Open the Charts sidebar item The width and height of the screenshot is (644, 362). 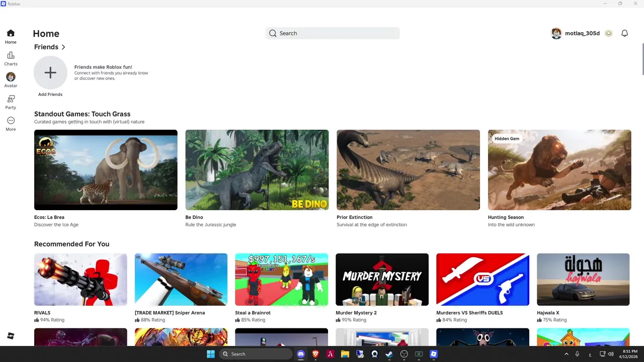point(11,59)
